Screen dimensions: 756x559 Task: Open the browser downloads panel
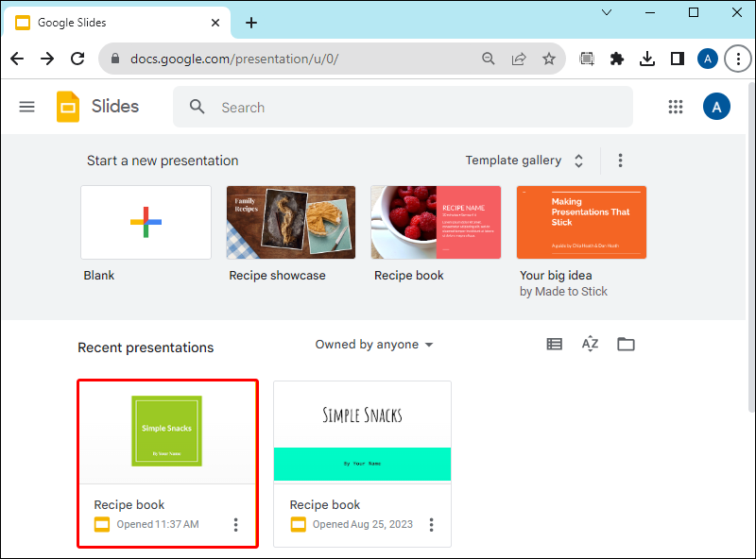point(647,59)
